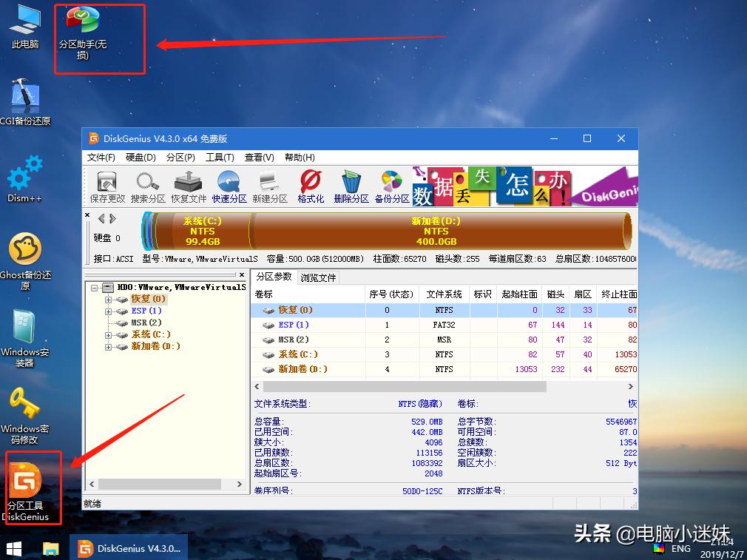Open the 恢复文件 (Recover Files) tool

189,185
